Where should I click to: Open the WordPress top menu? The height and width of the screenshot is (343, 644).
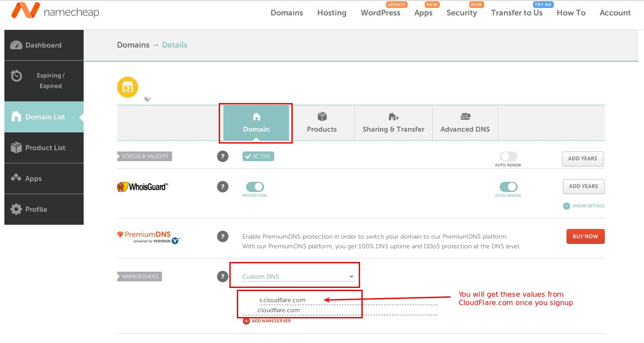click(380, 13)
